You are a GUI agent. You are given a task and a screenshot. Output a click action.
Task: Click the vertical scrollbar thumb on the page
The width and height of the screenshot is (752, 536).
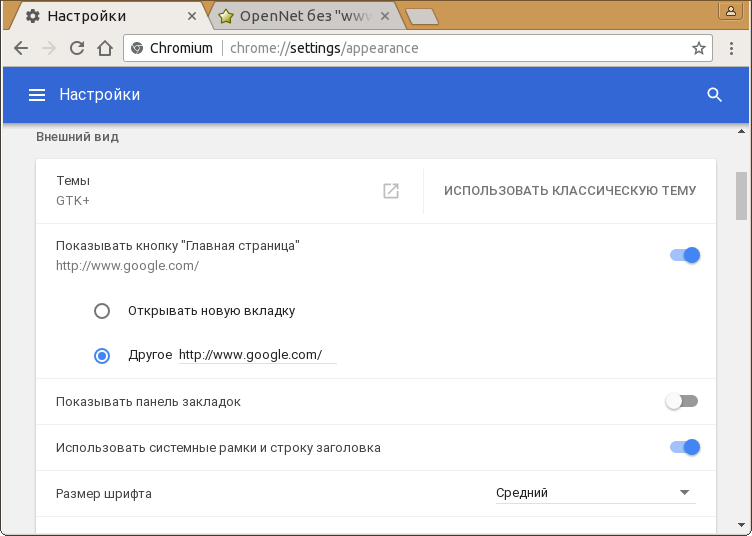741,195
